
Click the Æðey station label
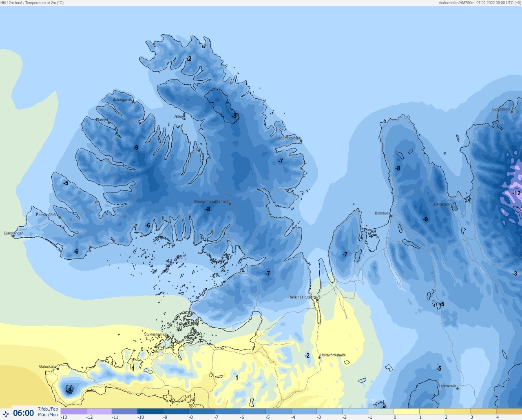coord(179,116)
